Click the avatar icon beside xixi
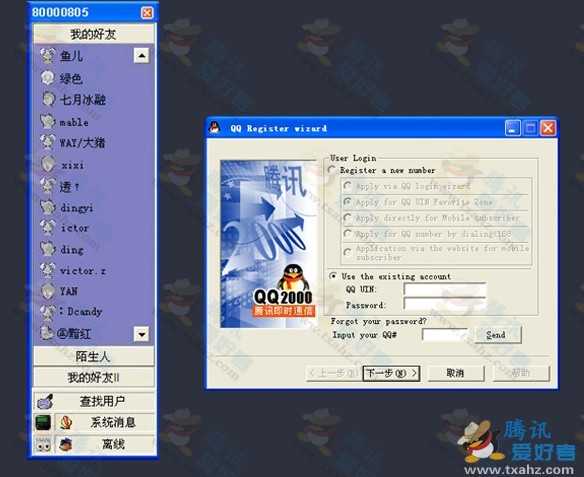 pos(48,164)
